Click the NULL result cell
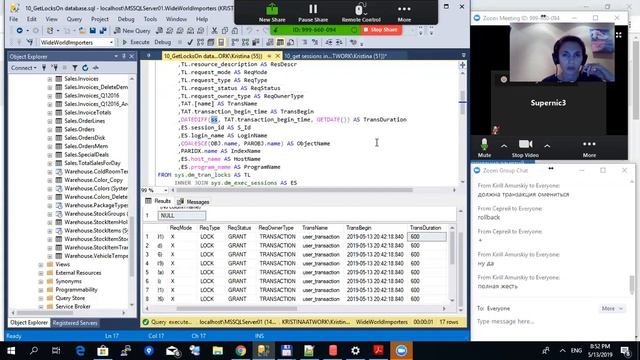Image resolution: width=640 pixels, height=360 pixels. pyautogui.click(x=182, y=216)
